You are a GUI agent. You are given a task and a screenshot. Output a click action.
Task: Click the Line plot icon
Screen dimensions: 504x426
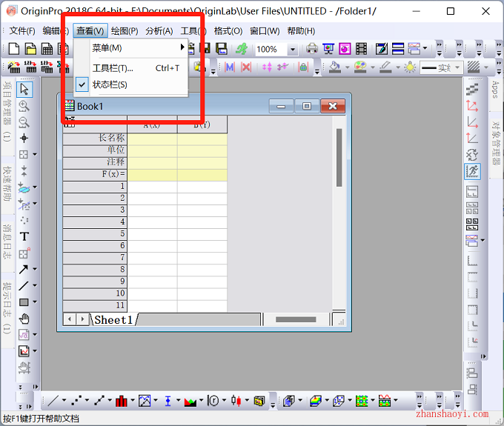(x=53, y=400)
